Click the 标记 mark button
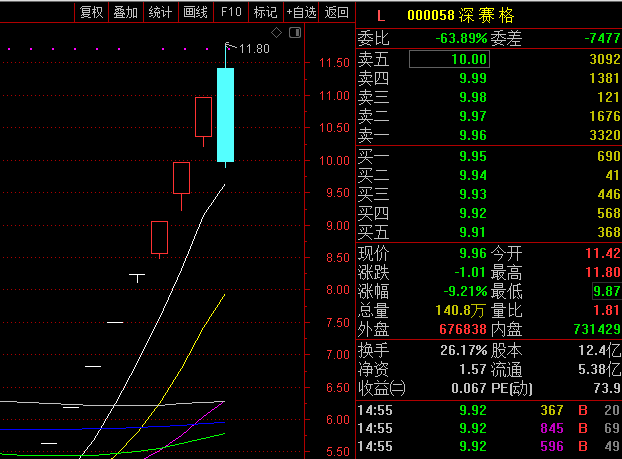This screenshot has width=622, height=459. 265,12
